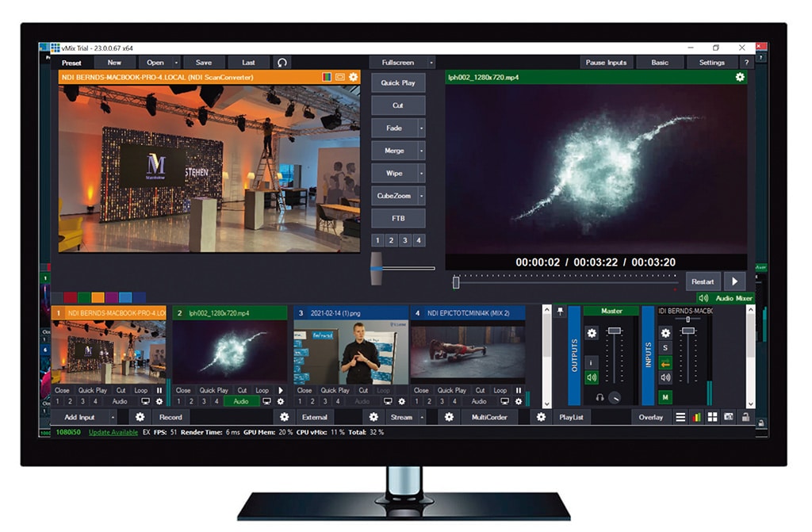Expand the Fade transition dropdown arrow
The image size is (812, 532).
click(421, 128)
